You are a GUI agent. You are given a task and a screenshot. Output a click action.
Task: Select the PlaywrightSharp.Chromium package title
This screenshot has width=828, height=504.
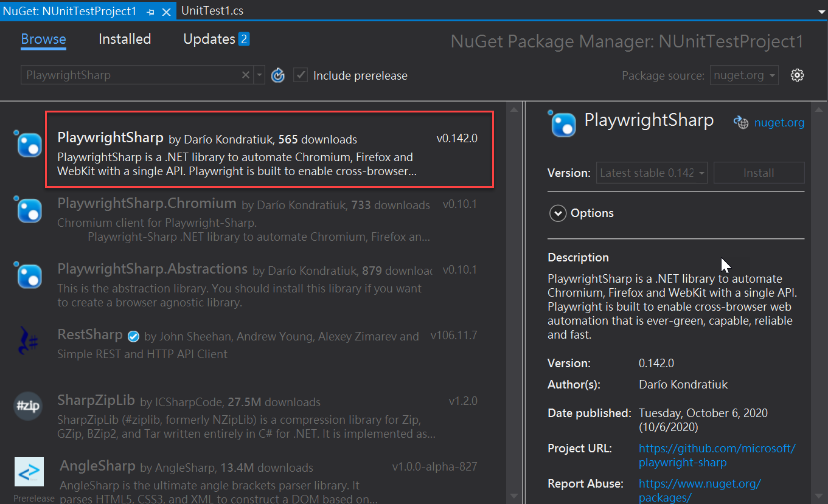[x=147, y=203]
